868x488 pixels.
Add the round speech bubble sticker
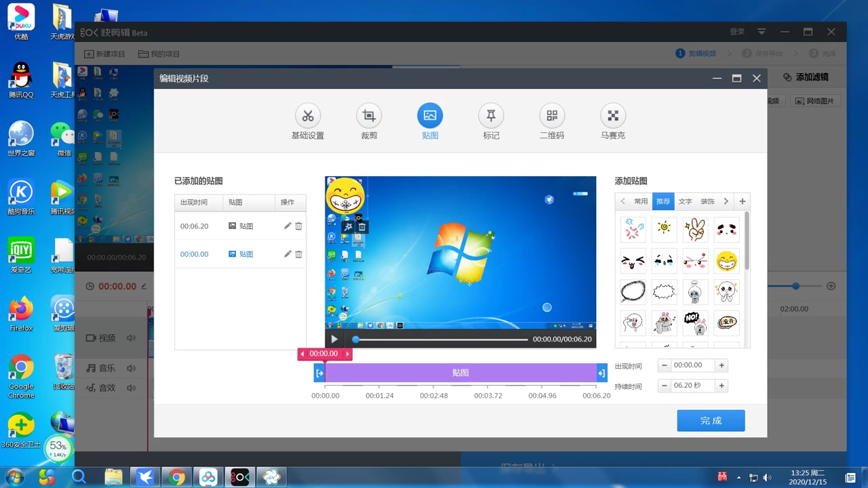pyautogui.click(x=633, y=292)
